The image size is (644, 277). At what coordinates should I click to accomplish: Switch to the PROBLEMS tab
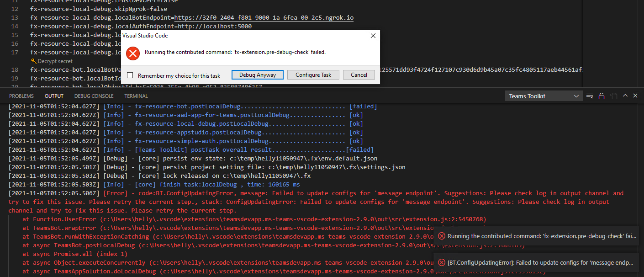(x=21, y=96)
